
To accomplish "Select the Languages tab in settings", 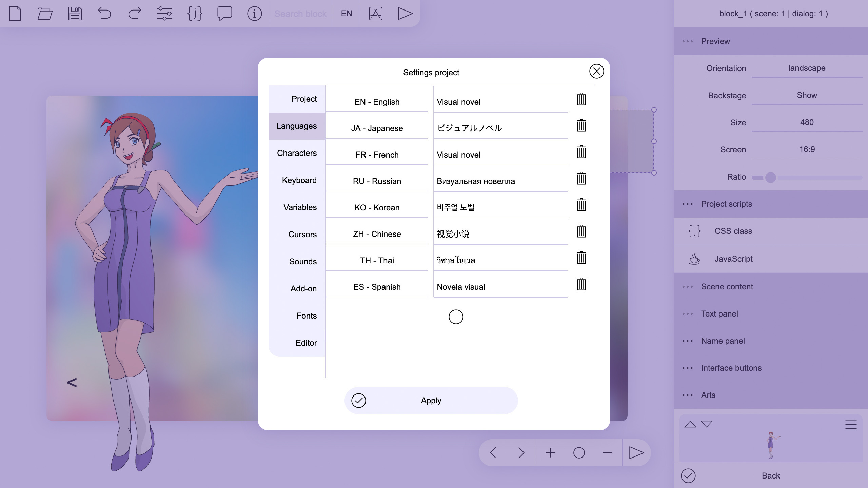I will (296, 126).
